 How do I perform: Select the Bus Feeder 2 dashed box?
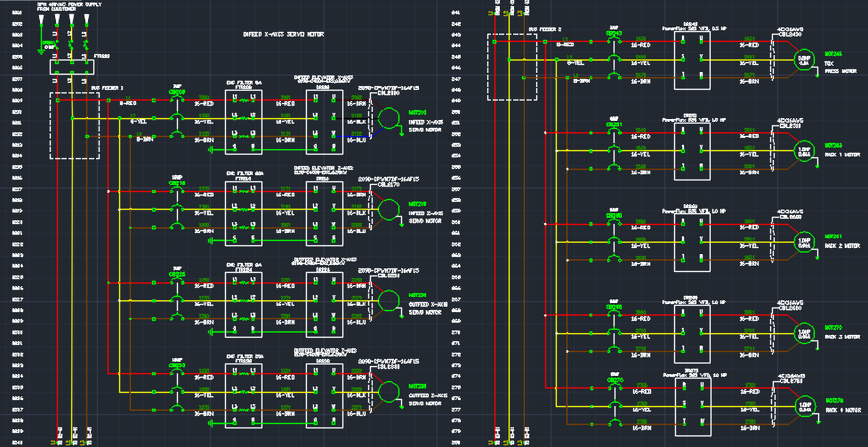pyautogui.click(x=507, y=67)
